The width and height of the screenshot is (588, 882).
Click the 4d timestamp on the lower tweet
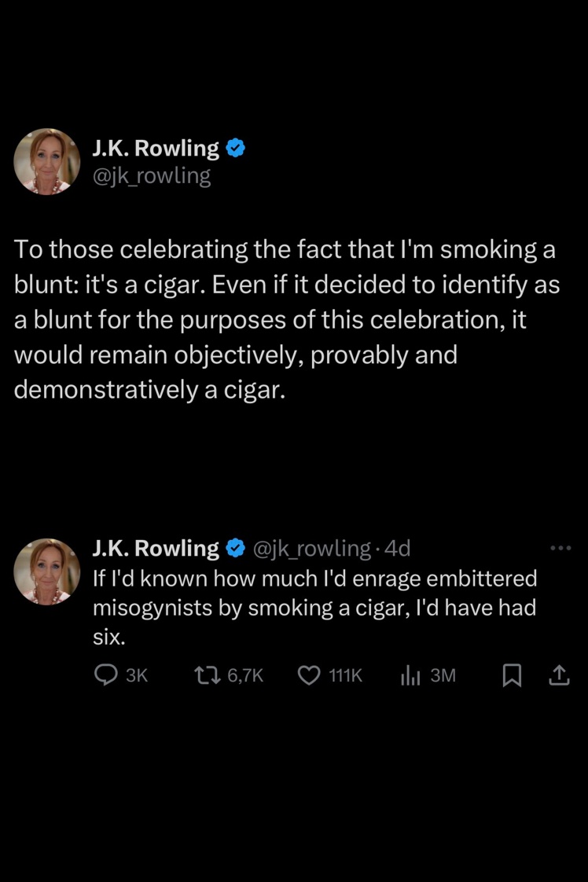pyautogui.click(x=397, y=548)
